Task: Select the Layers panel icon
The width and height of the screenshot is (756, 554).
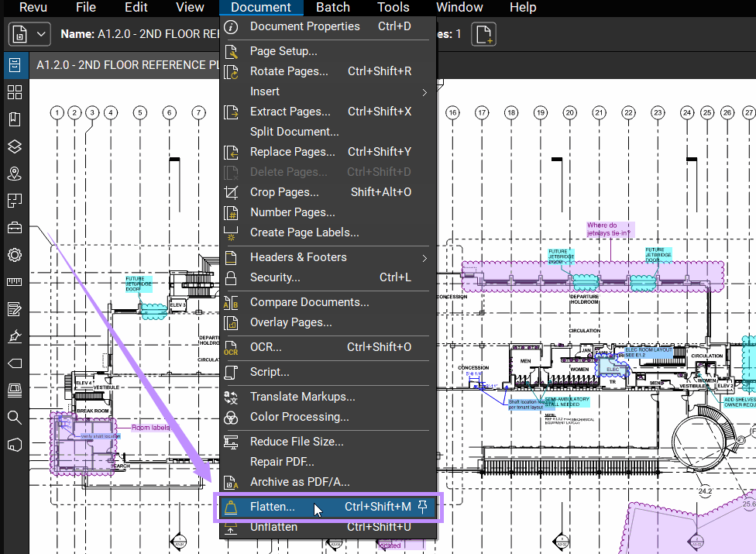Action: point(15,146)
